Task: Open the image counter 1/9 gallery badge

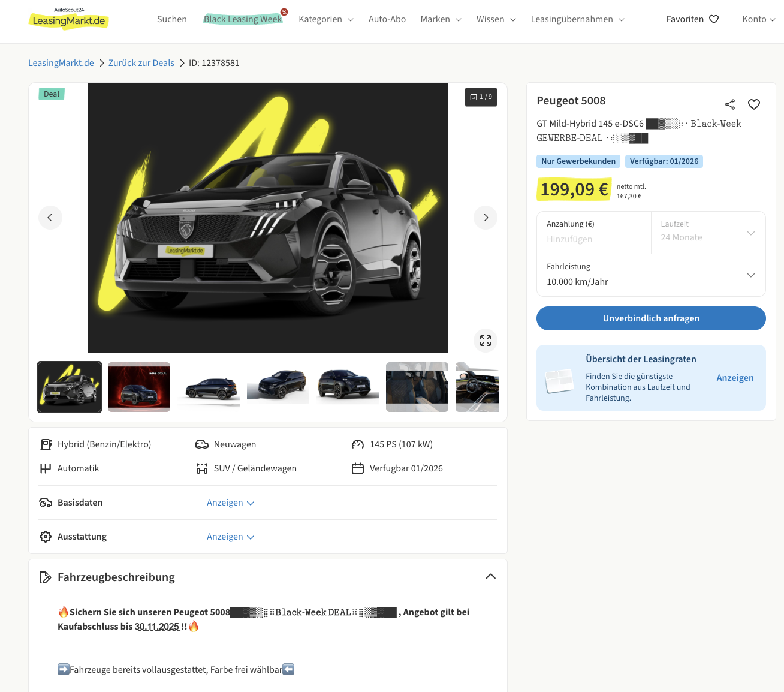Action: pyautogui.click(x=481, y=97)
